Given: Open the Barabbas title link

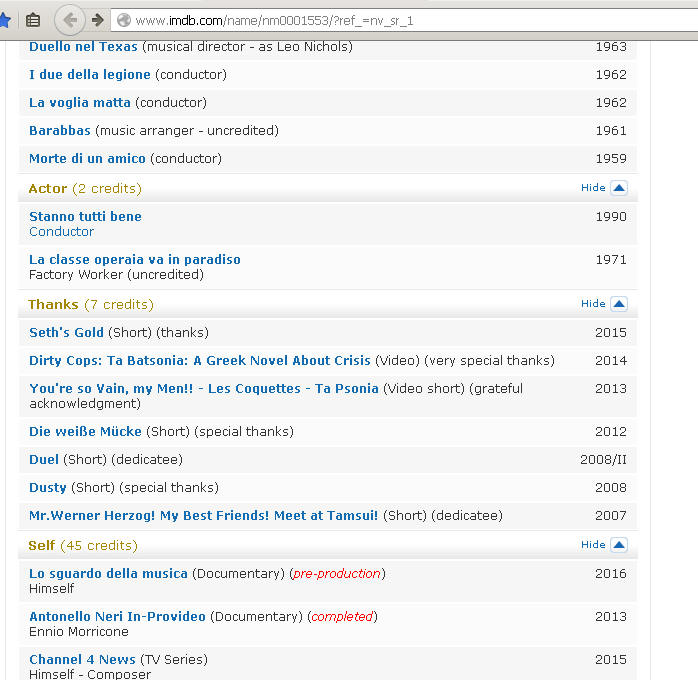Looking at the screenshot, I should pyautogui.click(x=60, y=131).
